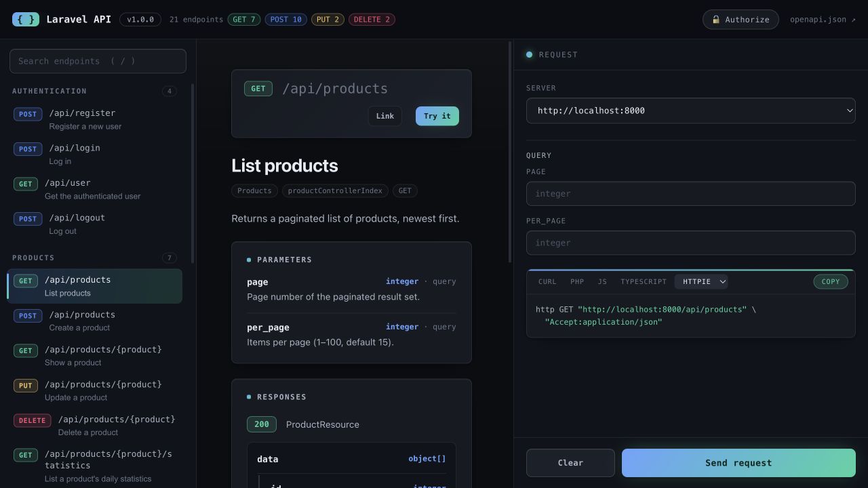Click the per_page parameter name
This screenshot has width=868, height=488.
click(269, 327)
